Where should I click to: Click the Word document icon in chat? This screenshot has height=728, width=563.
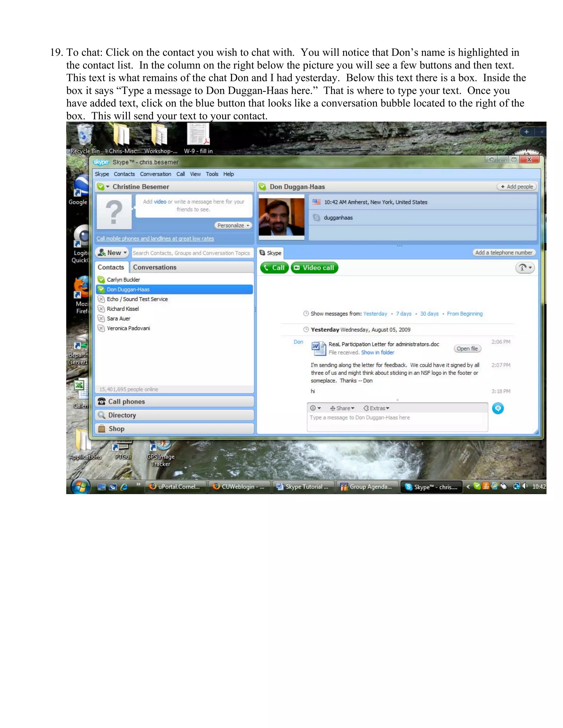[319, 348]
